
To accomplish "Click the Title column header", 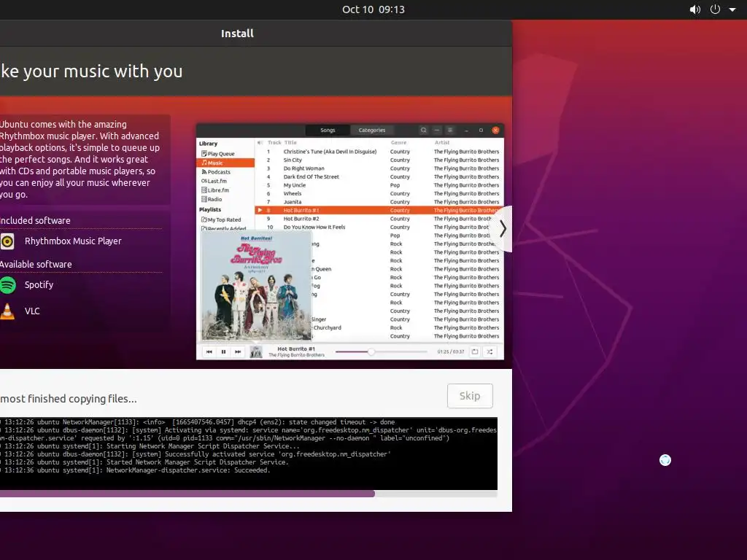I will coord(290,142).
